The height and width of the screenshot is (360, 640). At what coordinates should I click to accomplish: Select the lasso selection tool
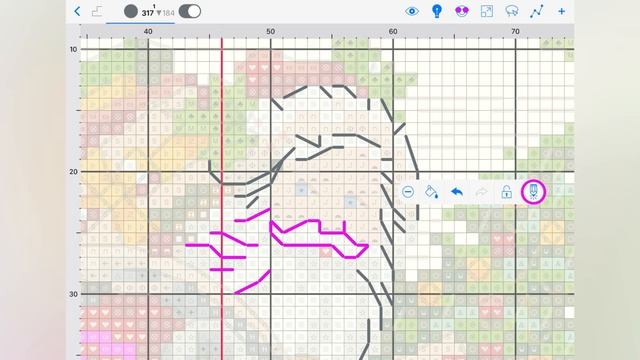coord(511,11)
